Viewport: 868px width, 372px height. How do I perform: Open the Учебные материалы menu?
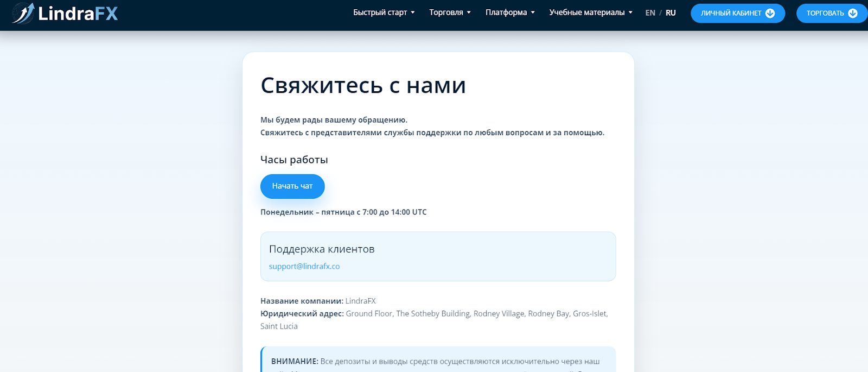tap(591, 12)
